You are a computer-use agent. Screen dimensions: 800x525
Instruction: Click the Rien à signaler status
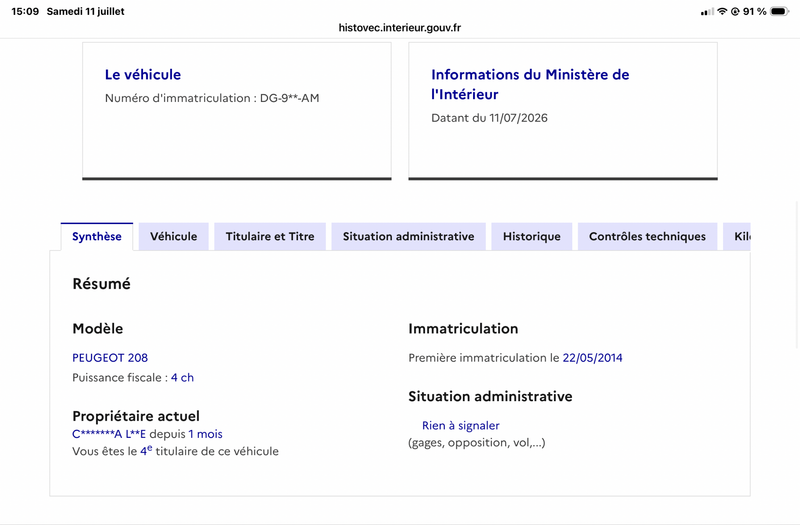click(x=461, y=426)
